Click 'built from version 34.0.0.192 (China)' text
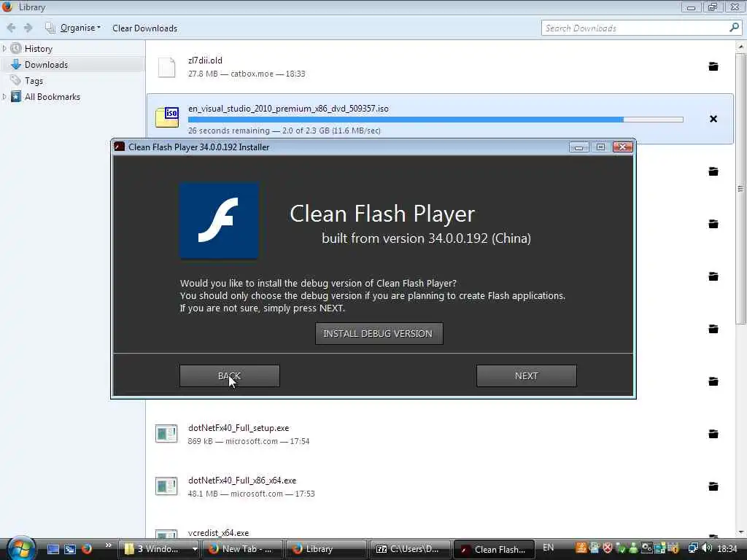This screenshot has height=560, width=747. (426, 238)
